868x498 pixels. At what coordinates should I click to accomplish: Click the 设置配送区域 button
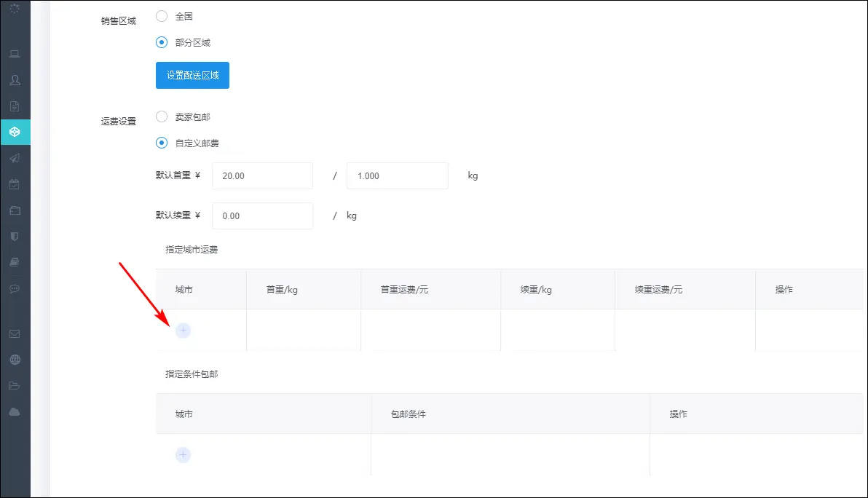[192, 75]
